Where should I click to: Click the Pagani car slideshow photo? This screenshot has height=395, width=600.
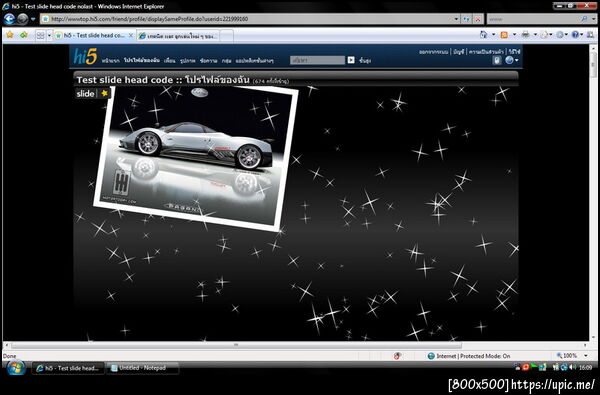(x=196, y=158)
